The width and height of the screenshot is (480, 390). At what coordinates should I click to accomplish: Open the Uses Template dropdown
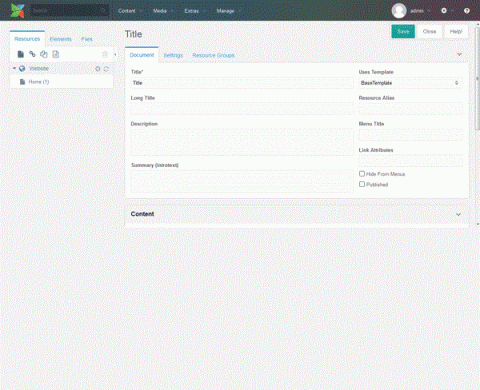(410, 83)
